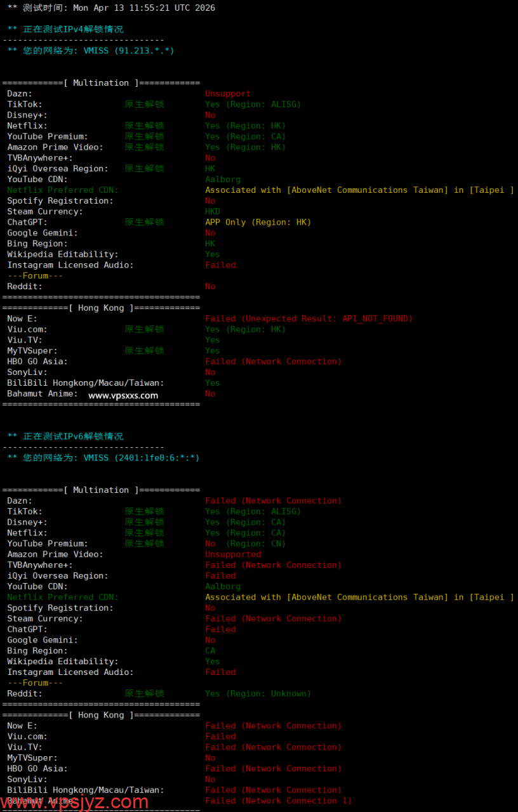
Task: Click the VMISS (91.213.*.*) network line
Action: pos(90,51)
